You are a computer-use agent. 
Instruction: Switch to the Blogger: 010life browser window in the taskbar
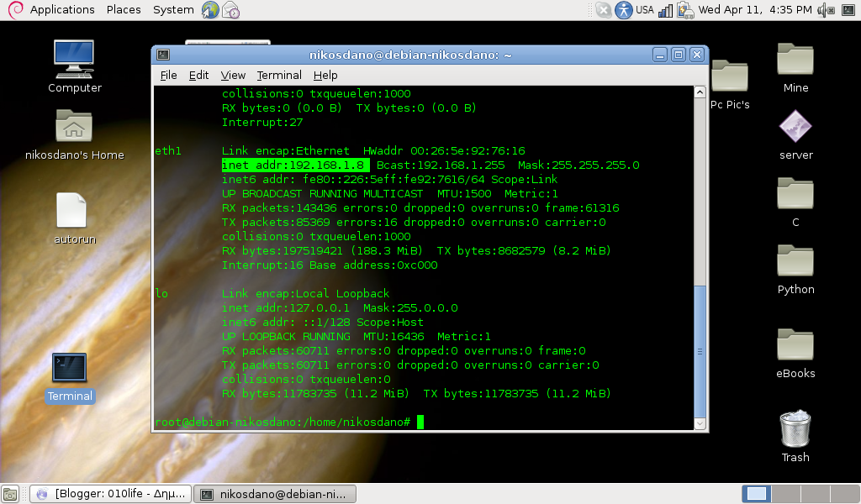[110, 494]
